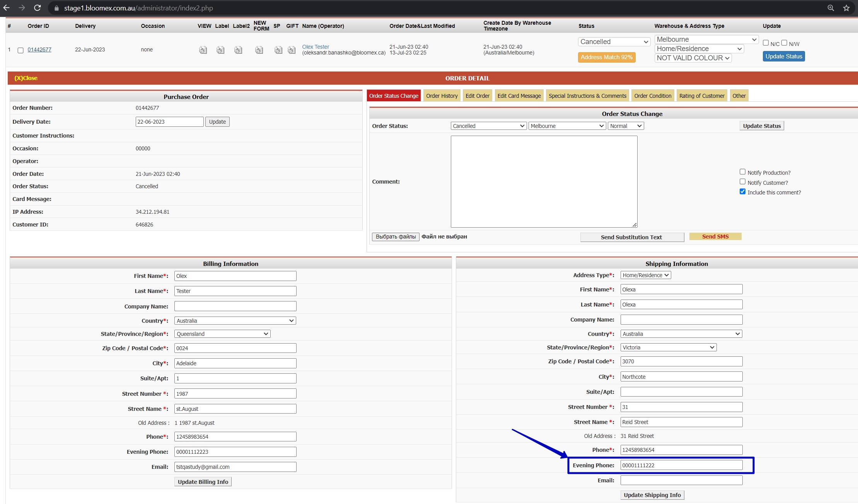Enable Notify Customer checkbox
This screenshot has height=504, width=858.
point(742,182)
